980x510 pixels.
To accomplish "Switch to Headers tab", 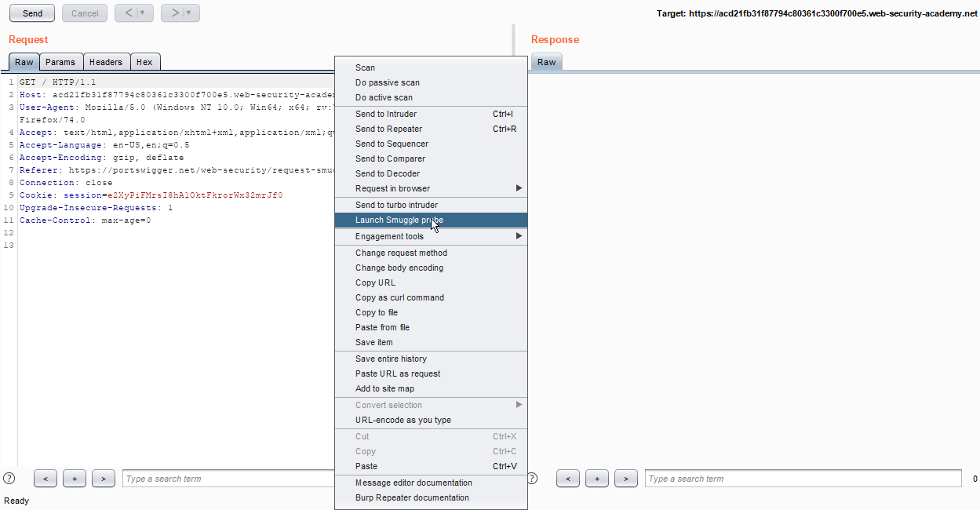I will 106,62.
